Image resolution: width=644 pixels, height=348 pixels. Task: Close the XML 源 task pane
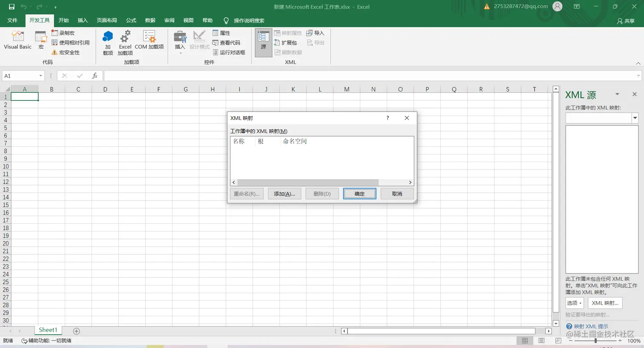click(635, 94)
